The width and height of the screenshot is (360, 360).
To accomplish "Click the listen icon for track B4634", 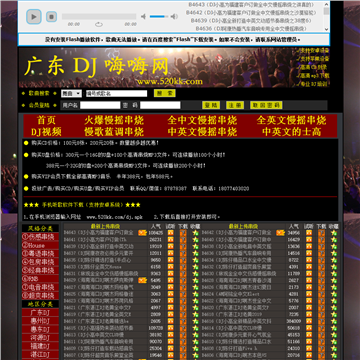I will (x=309, y=260).
